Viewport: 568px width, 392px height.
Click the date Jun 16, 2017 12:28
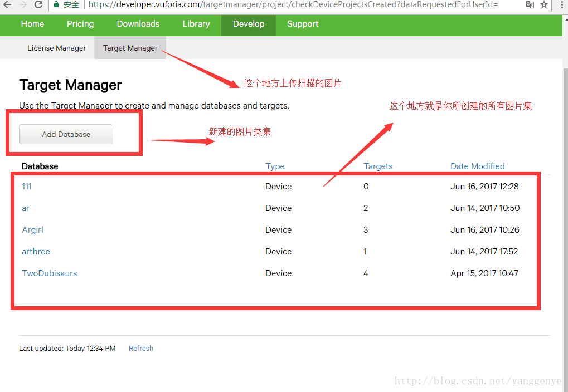pos(484,187)
